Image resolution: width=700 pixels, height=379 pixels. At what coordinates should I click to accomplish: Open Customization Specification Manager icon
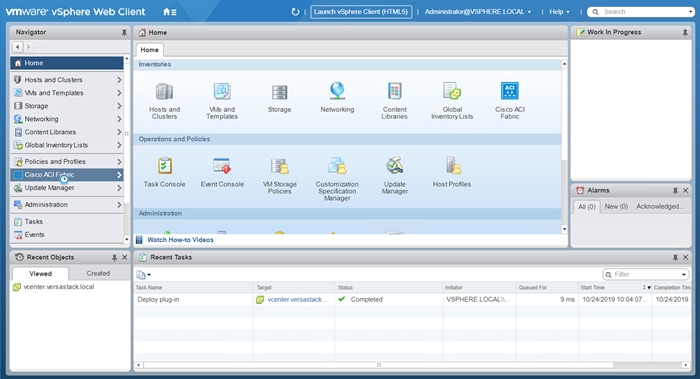337,166
